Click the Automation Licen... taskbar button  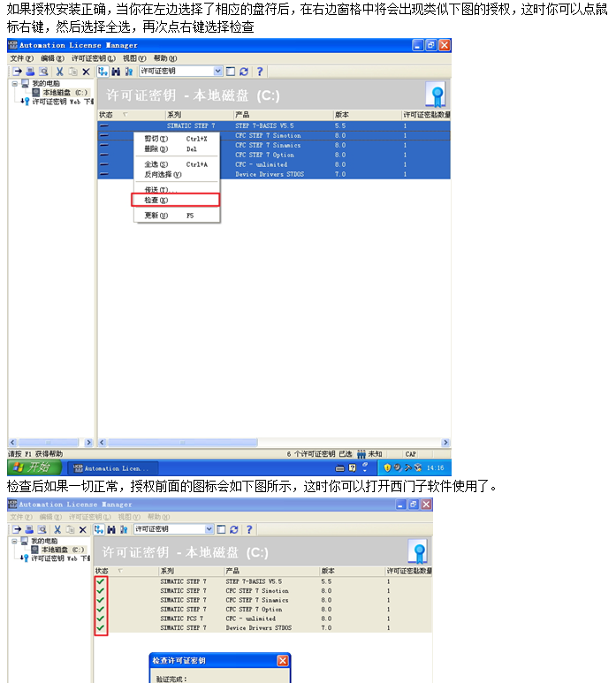(x=113, y=468)
